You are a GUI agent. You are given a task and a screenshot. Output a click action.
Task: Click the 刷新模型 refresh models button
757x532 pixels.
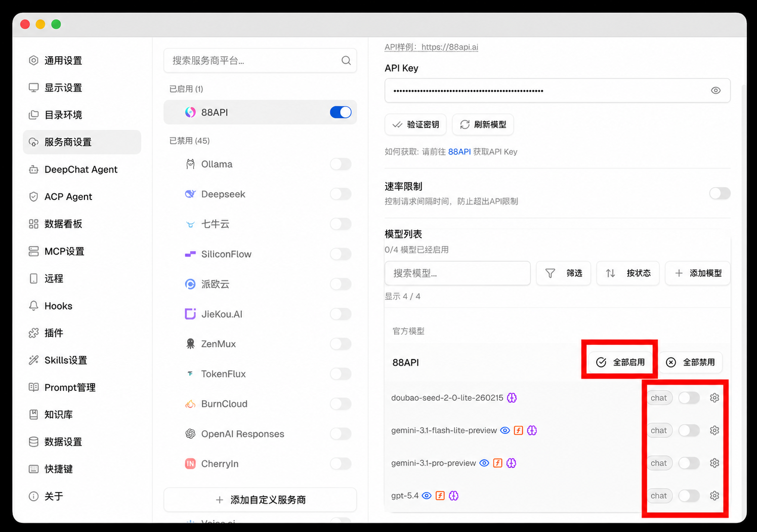(483, 125)
